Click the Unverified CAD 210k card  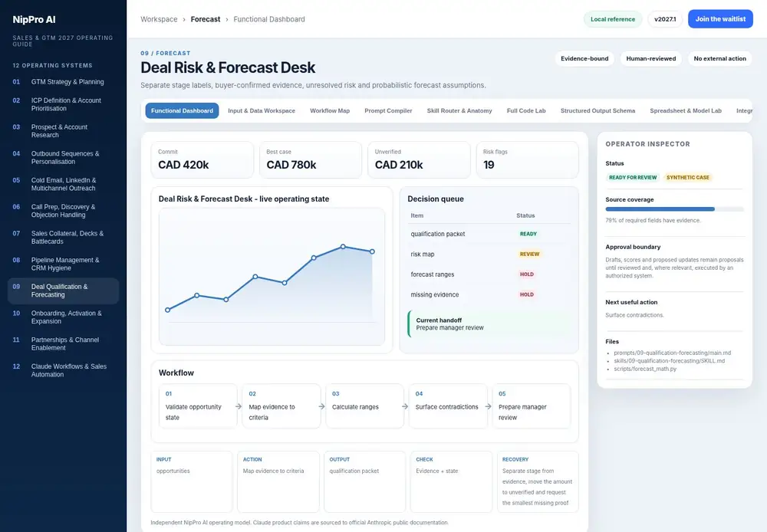(419, 160)
